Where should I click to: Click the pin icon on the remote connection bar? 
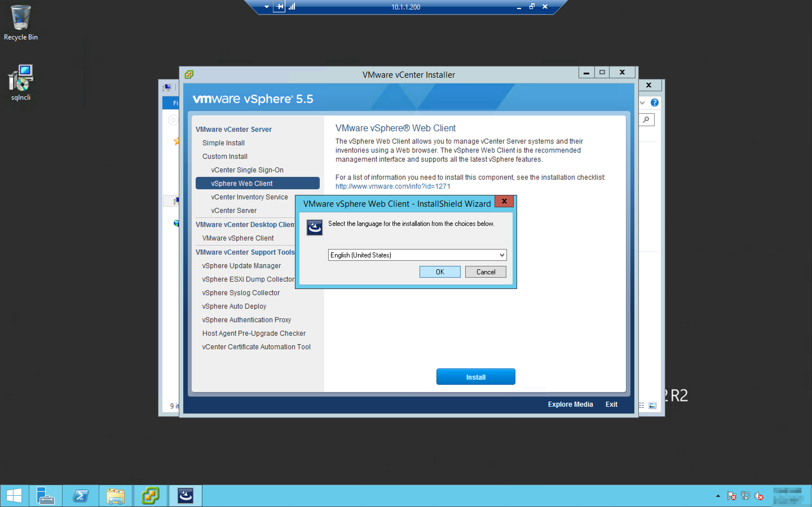[x=279, y=7]
